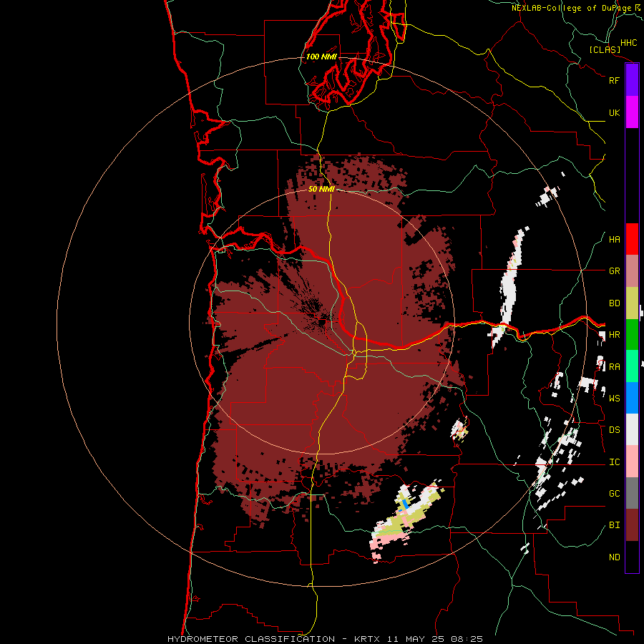Click the HR green legend swatch
This screenshot has height=644, width=644.
tap(632, 335)
